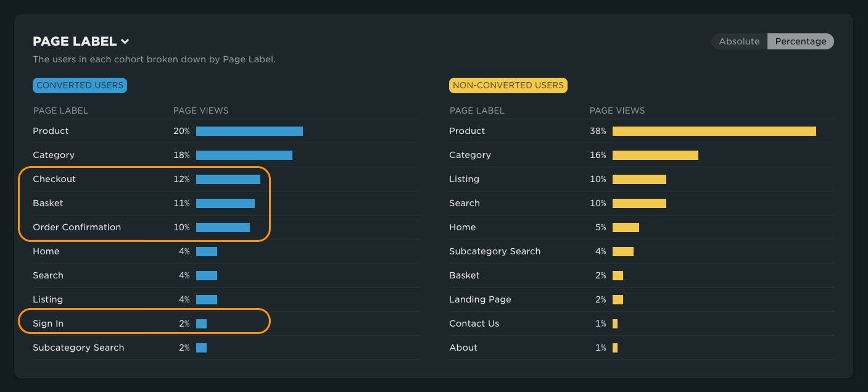
Task: Select the Checkout row in converted users
Action: point(54,179)
